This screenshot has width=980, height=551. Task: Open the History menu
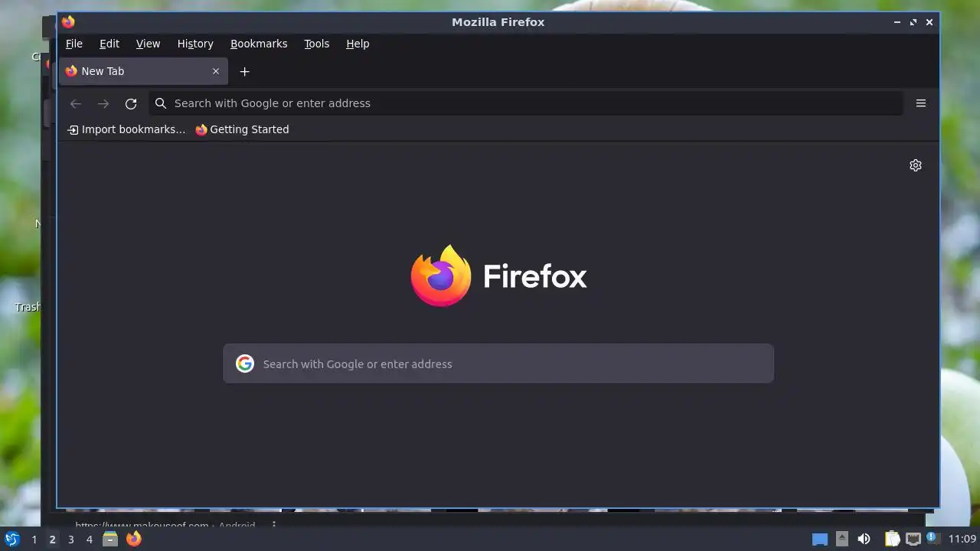195,44
